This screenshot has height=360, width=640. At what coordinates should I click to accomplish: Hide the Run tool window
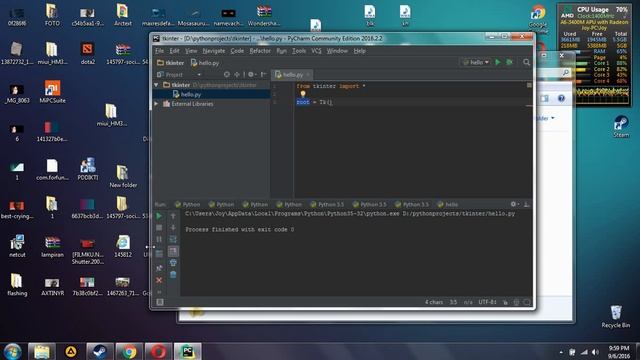tap(527, 204)
